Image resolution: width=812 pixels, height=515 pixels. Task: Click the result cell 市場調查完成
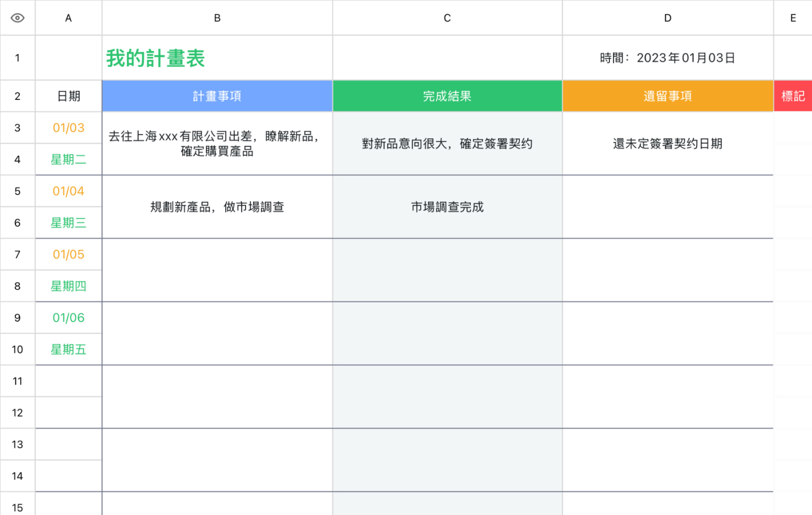coord(447,207)
